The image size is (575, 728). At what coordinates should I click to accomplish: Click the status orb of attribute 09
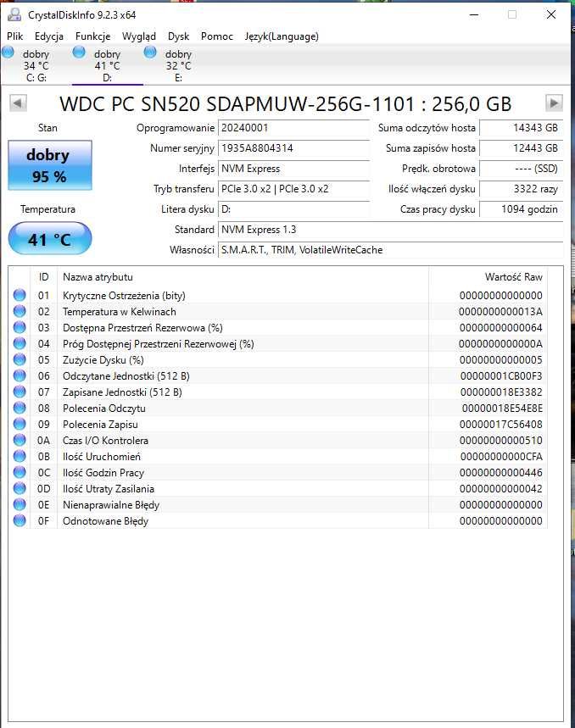[20, 424]
